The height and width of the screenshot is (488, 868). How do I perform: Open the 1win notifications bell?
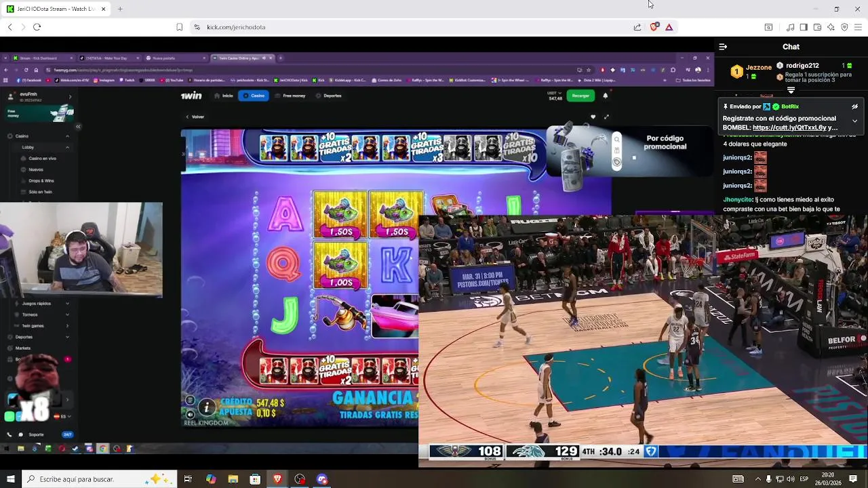pyautogui.click(x=605, y=96)
